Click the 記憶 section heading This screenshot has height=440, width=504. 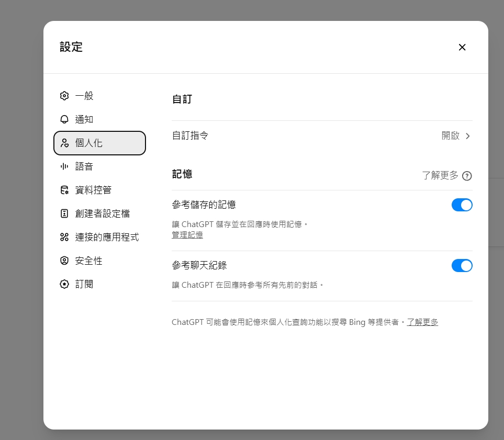coord(182,174)
